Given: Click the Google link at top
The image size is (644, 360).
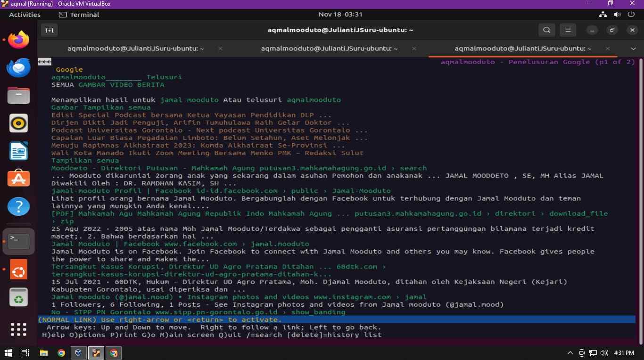Looking at the screenshot, I should [x=69, y=70].
